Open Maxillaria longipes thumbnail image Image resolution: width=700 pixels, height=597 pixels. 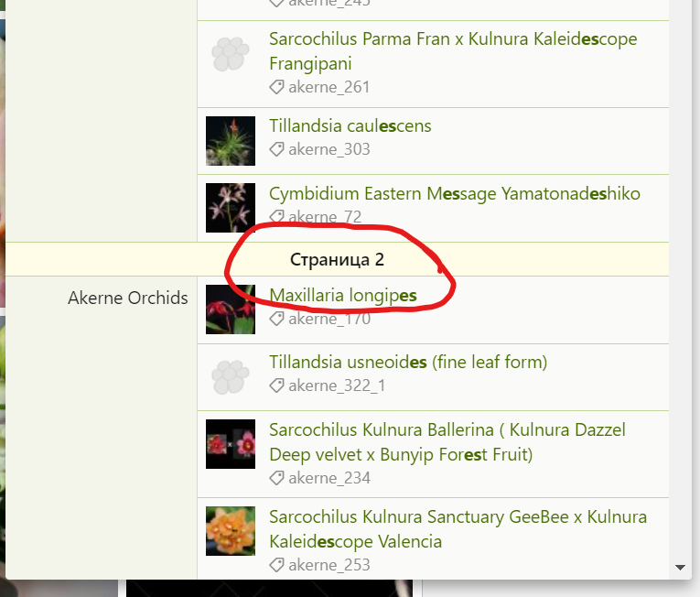[231, 309]
